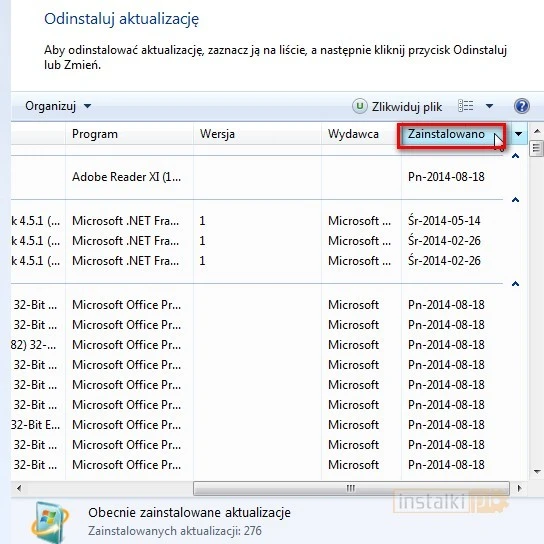Open the Zainstalowano column filter dropdown arrow
The width and height of the screenshot is (544, 544).
tap(518, 134)
